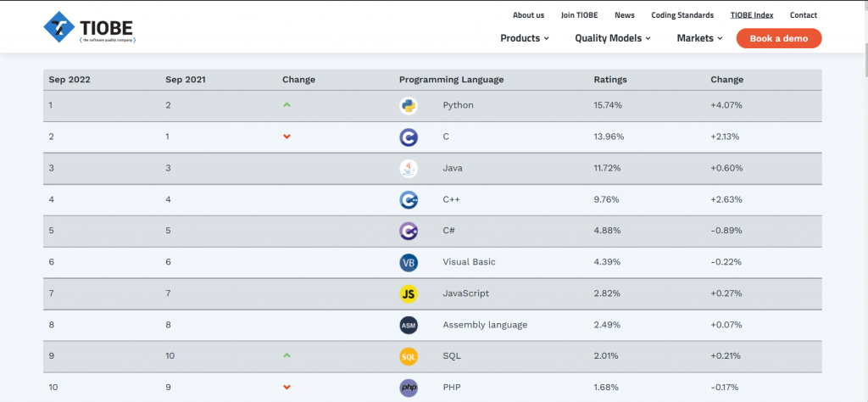Open the Contact link in header

coord(803,15)
